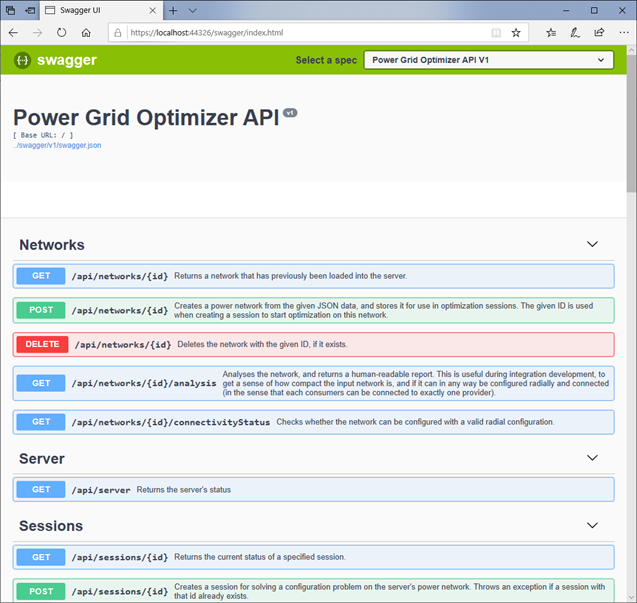The width and height of the screenshot is (637, 603).
Task: Select the Swagger UI browser tab
Action: 101,10
